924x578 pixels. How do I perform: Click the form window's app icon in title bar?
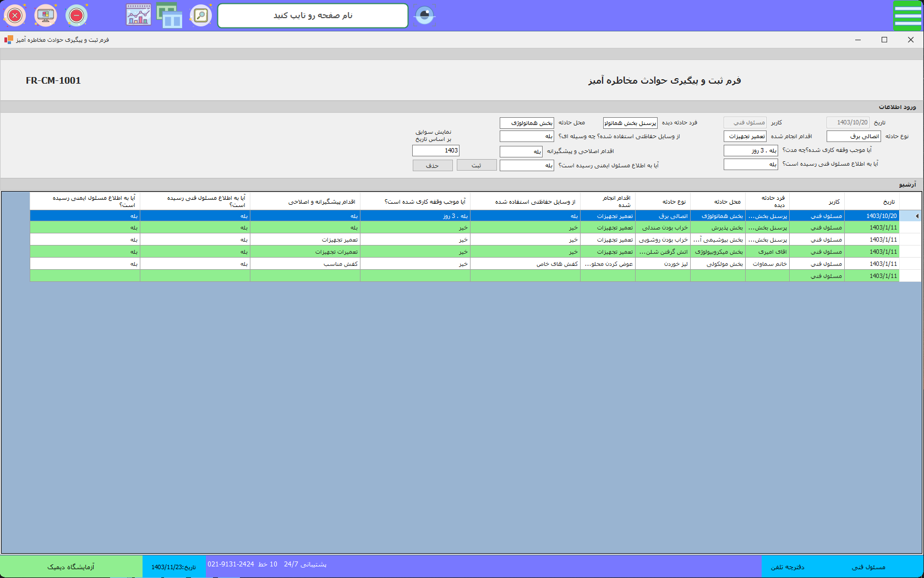pyautogui.click(x=8, y=40)
